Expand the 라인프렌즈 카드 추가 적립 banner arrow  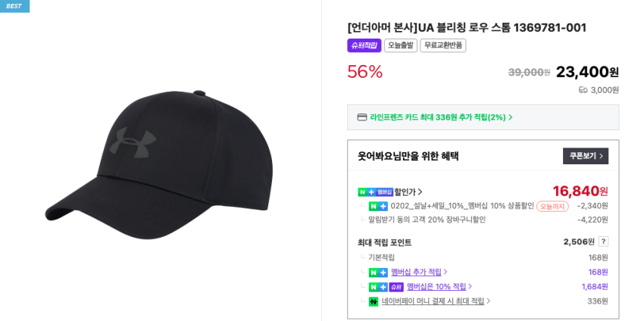pos(511,117)
